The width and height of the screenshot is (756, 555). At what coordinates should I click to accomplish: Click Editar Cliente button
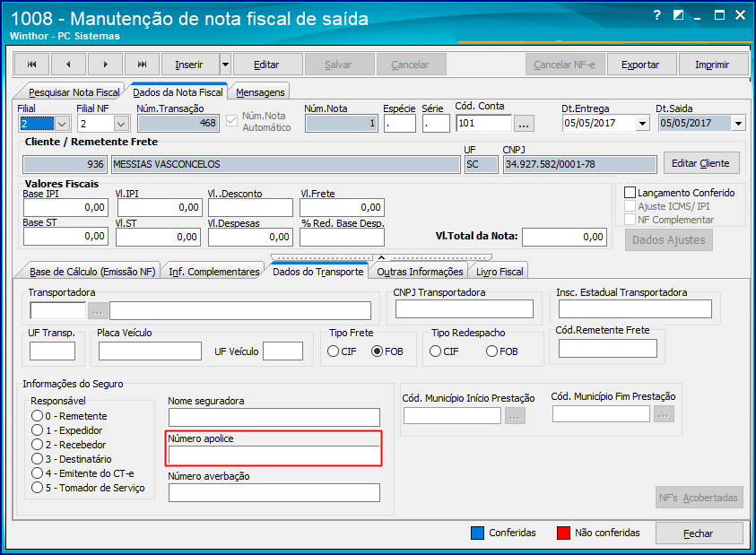[x=700, y=163]
